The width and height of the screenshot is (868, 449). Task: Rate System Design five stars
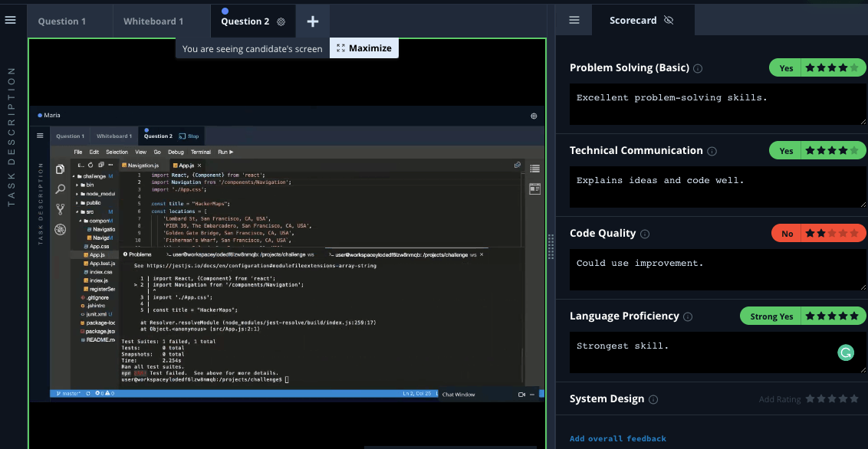(x=854, y=398)
